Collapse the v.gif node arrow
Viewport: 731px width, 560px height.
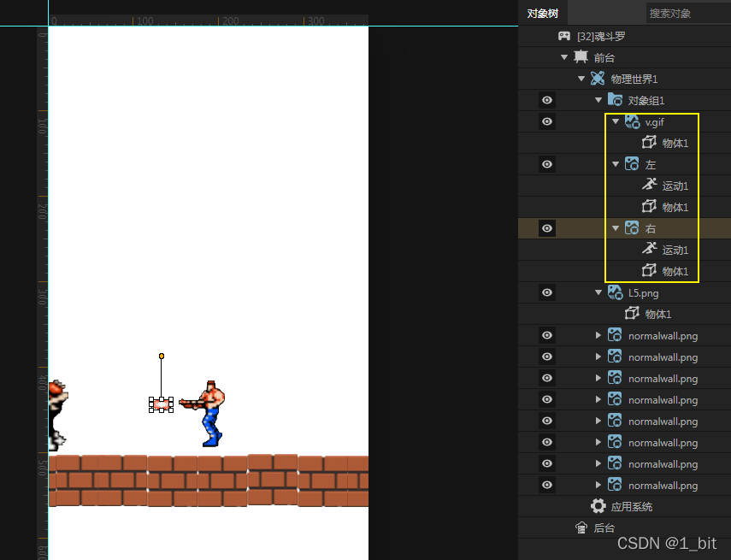pos(616,121)
